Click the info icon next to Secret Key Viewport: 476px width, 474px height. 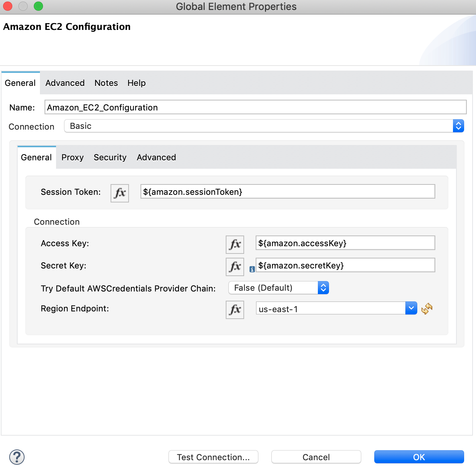tap(252, 270)
